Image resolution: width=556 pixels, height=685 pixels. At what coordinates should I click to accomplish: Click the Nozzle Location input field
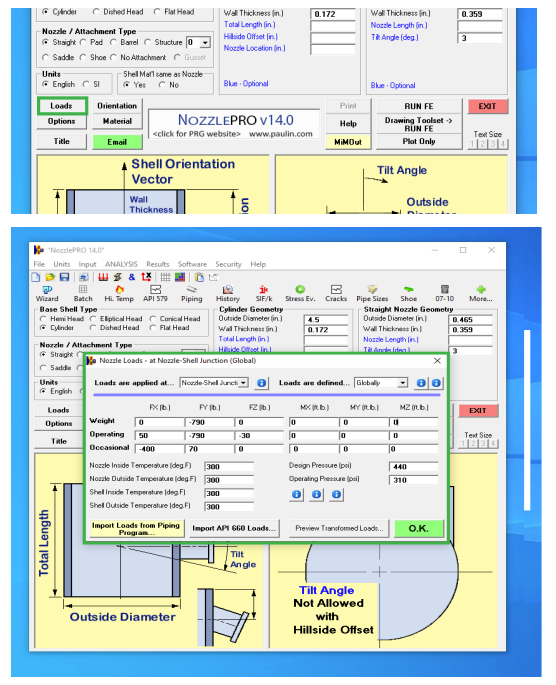pos(333,49)
